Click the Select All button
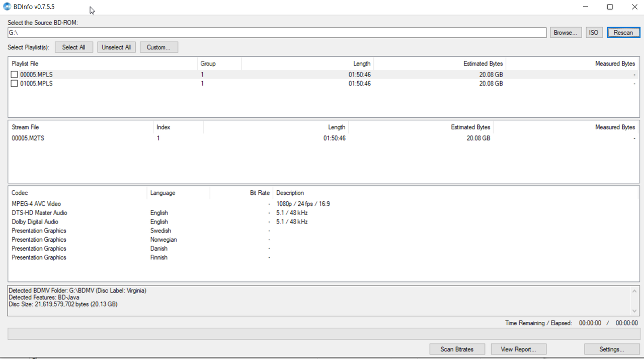This screenshot has width=644, height=359. 74,47
